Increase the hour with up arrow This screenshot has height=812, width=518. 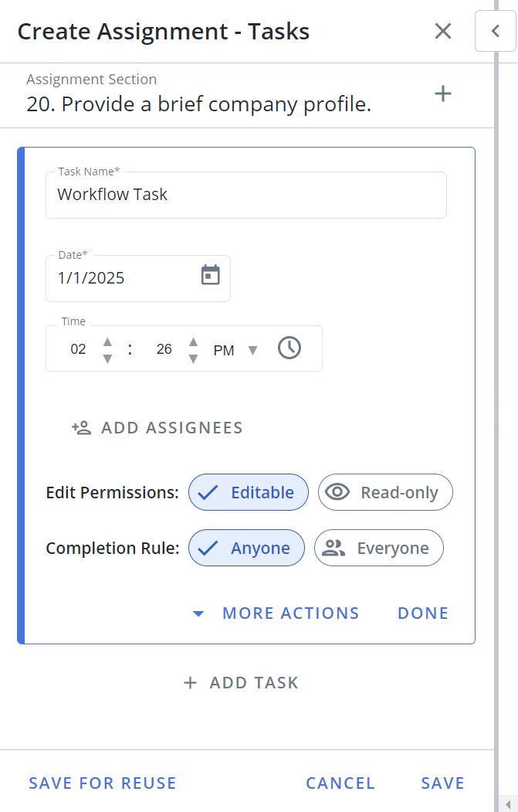[x=107, y=341]
